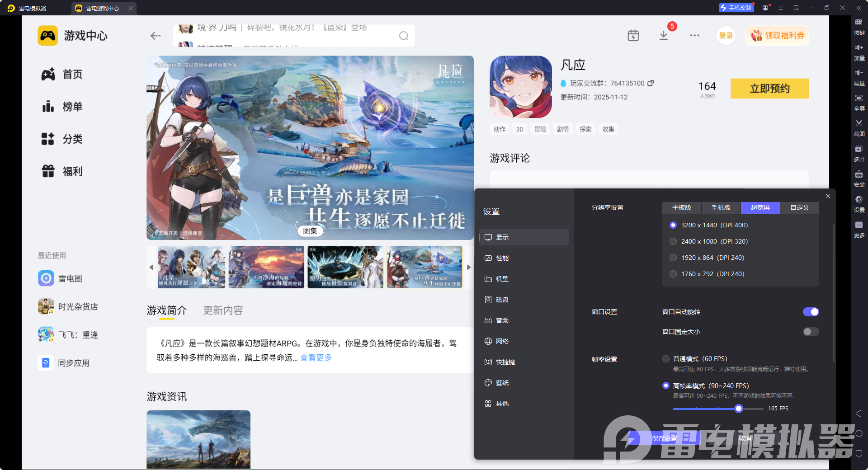868x470 pixels.
Task: Collapse the right sidebar with the double chevron
Action: (859, 8)
